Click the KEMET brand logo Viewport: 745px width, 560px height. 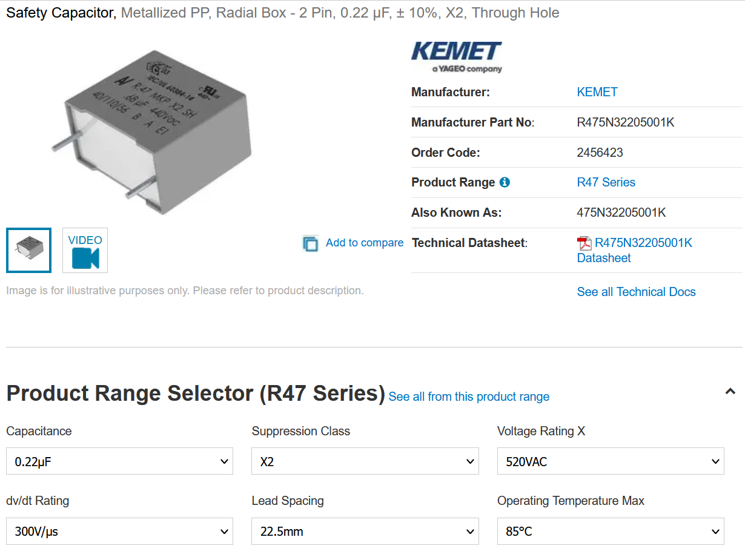[457, 57]
